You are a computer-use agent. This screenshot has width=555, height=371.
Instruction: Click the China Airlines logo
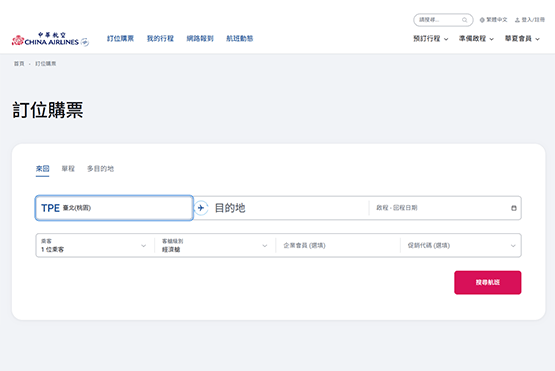[x=50, y=39]
